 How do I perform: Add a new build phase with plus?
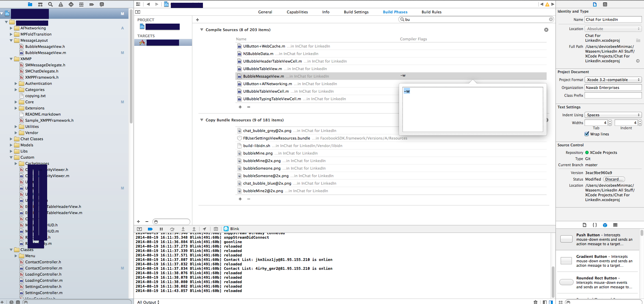point(197,20)
